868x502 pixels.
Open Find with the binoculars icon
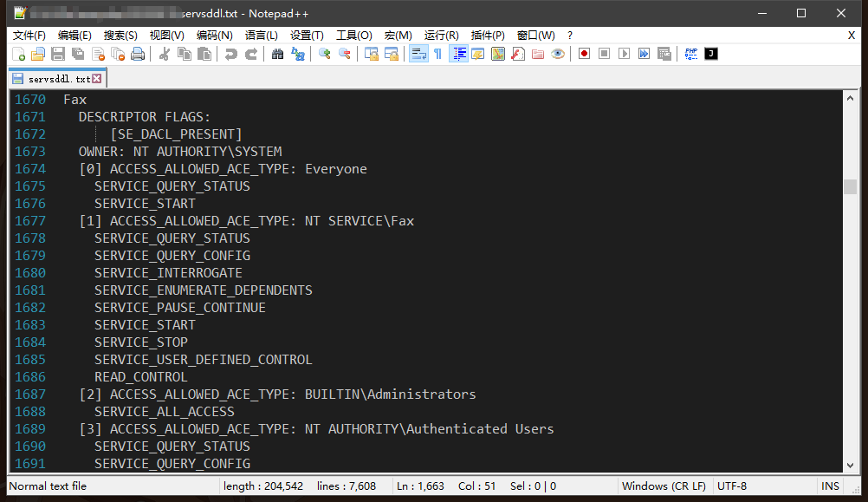point(277,54)
